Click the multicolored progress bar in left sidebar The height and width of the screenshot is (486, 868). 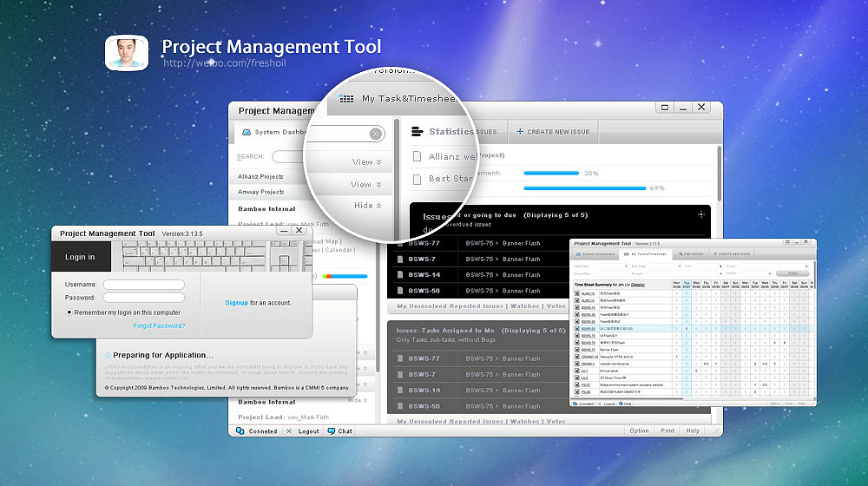(345, 276)
